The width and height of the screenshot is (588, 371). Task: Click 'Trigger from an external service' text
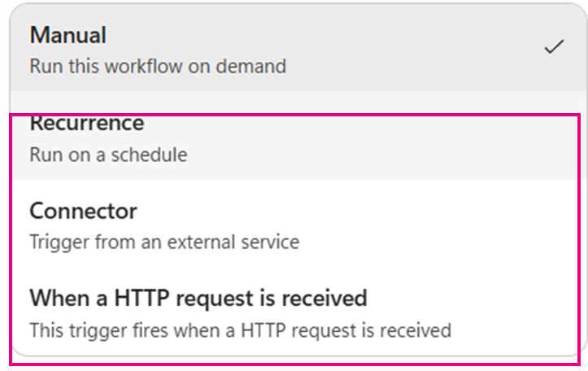(164, 242)
